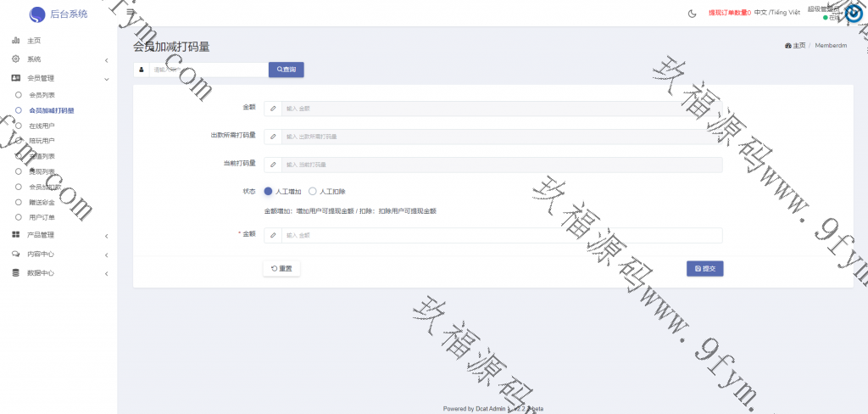Viewport: 868px width, 414px height.
Task: Expand the 系统 menu chevron
Action: [106, 60]
